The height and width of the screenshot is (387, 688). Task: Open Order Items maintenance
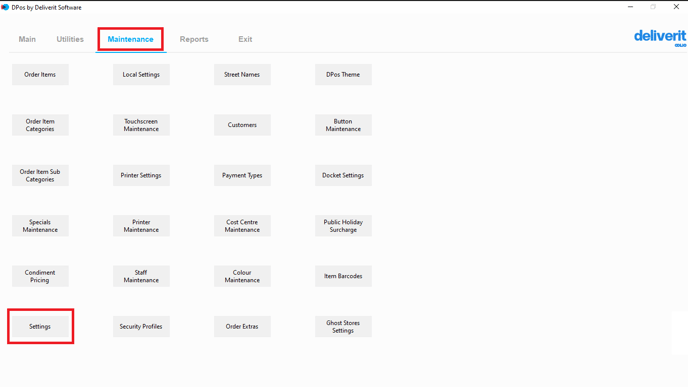pyautogui.click(x=40, y=75)
